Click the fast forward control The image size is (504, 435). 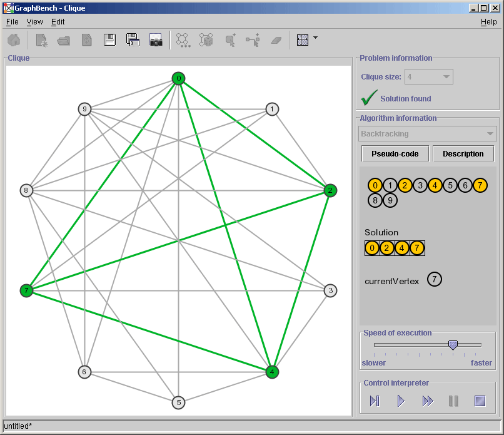pos(428,401)
